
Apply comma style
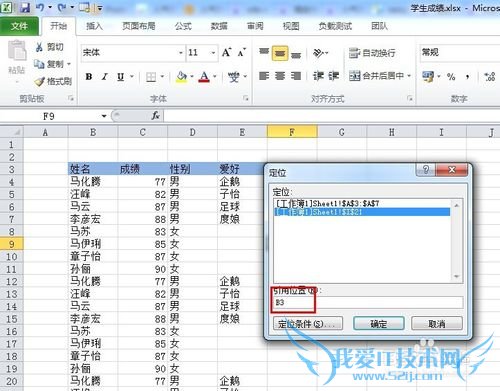pyautogui.click(x=468, y=77)
